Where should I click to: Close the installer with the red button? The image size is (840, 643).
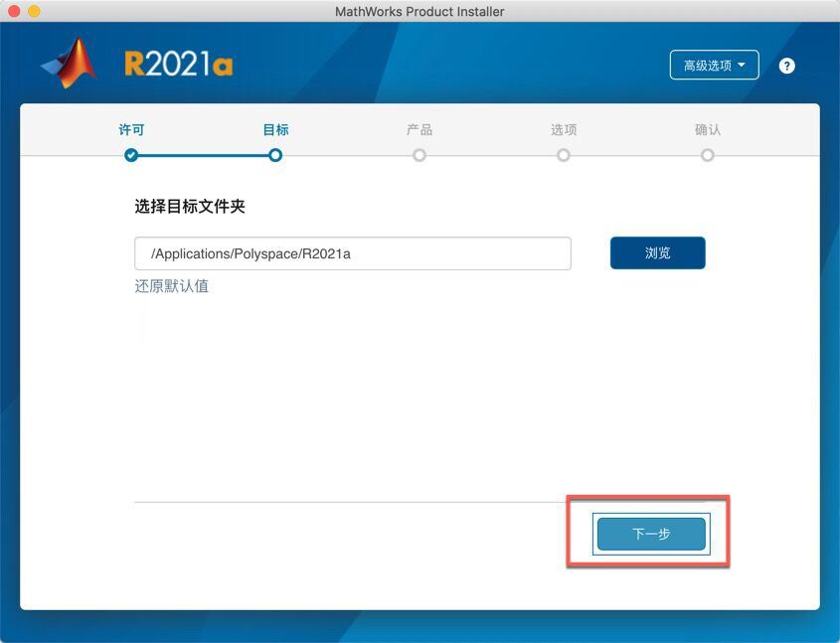(15, 11)
